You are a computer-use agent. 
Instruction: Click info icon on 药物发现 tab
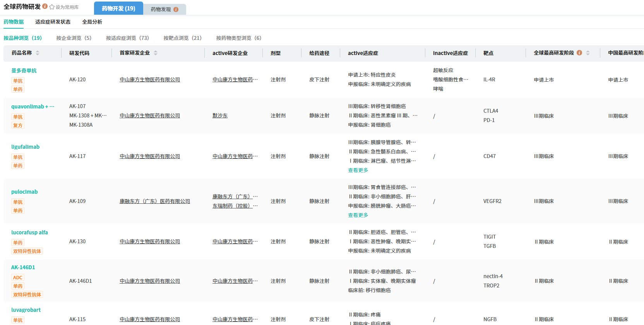click(x=176, y=9)
